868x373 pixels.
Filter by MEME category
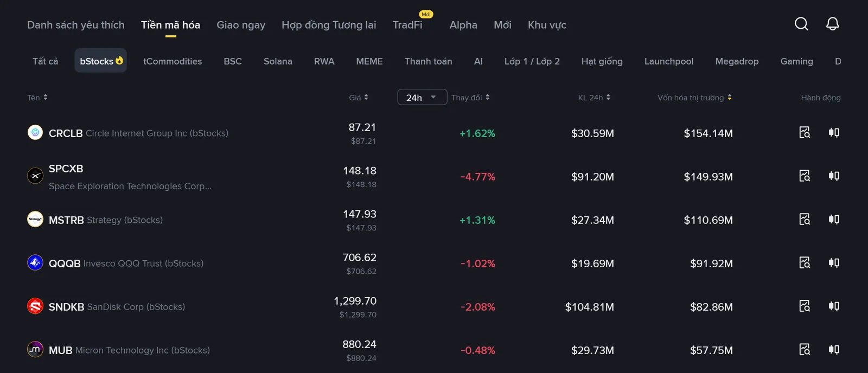click(x=369, y=61)
